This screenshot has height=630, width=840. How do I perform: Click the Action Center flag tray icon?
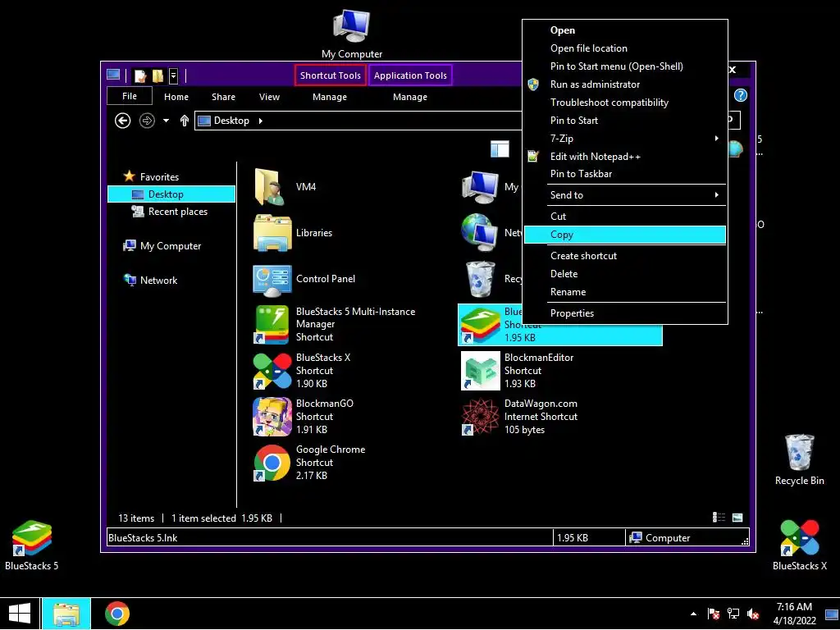(714, 614)
